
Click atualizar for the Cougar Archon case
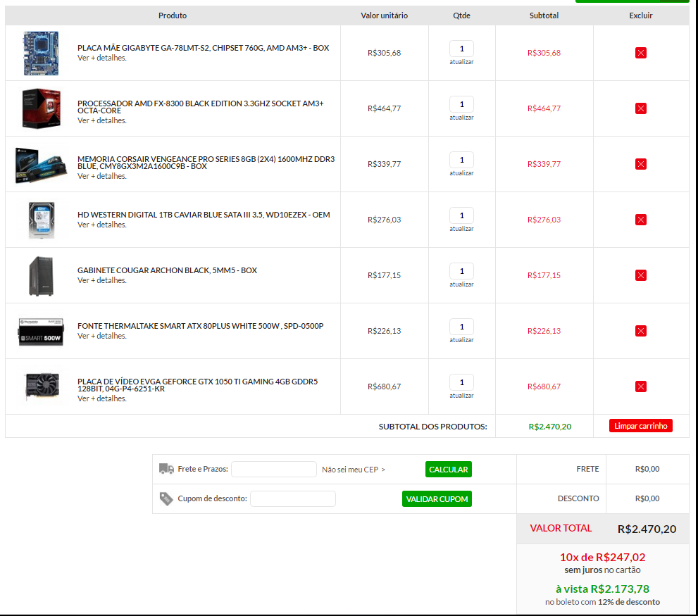pos(461,284)
